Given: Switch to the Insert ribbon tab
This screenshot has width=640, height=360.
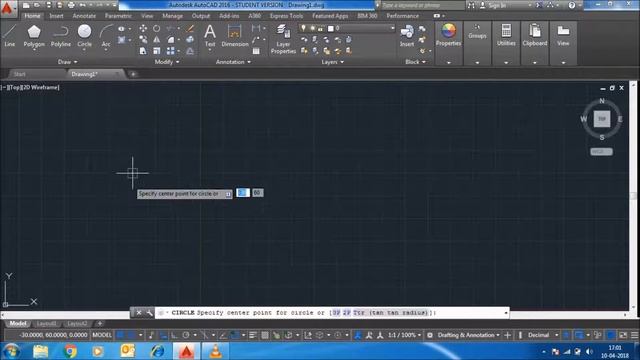Looking at the screenshot, I should pos(56,16).
